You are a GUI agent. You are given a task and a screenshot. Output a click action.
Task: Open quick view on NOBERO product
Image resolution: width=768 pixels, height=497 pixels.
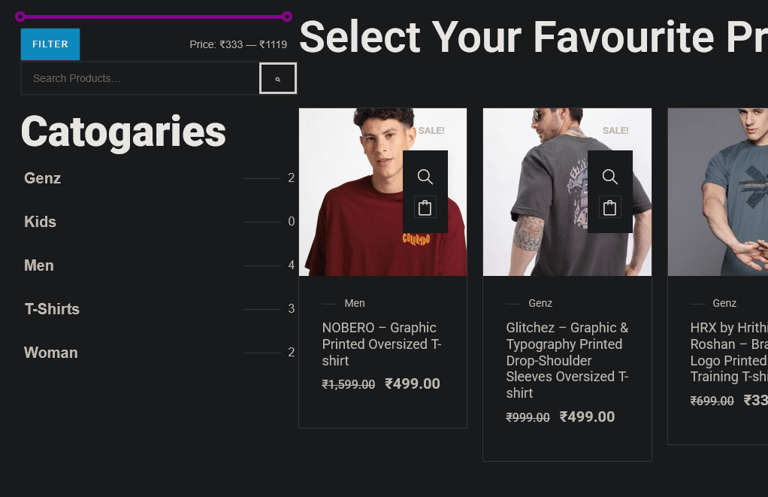click(425, 177)
